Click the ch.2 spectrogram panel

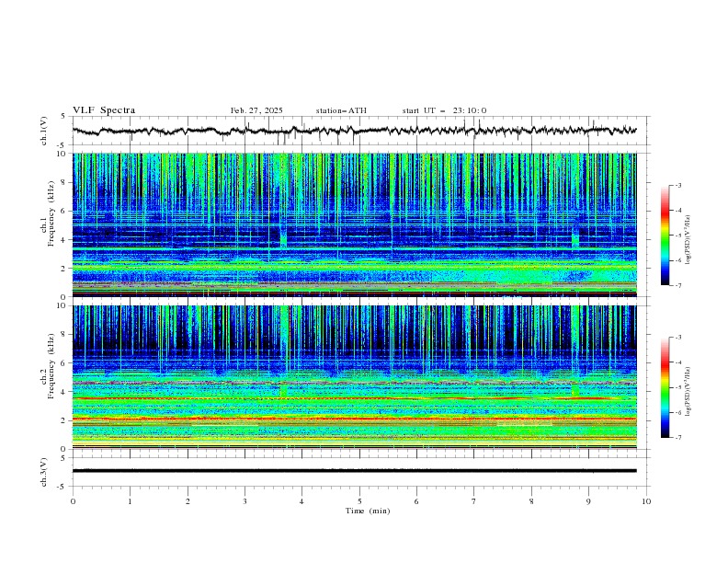(355, 377)
